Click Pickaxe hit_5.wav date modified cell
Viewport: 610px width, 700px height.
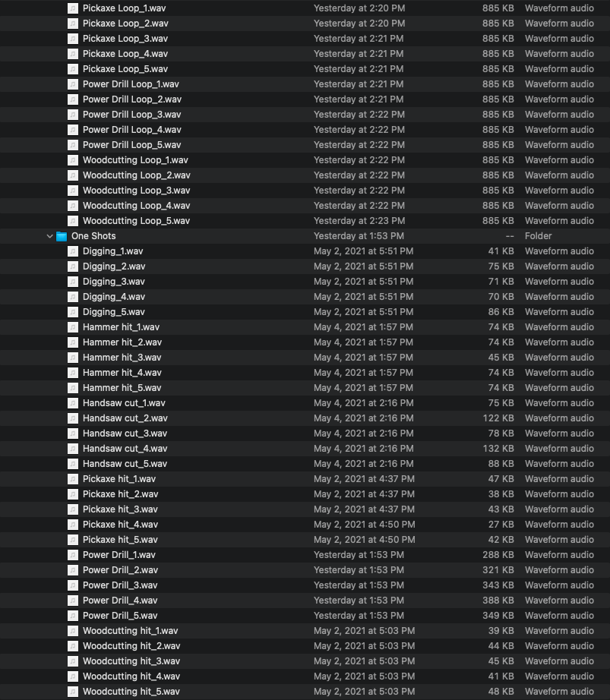(x=364, y=540)
